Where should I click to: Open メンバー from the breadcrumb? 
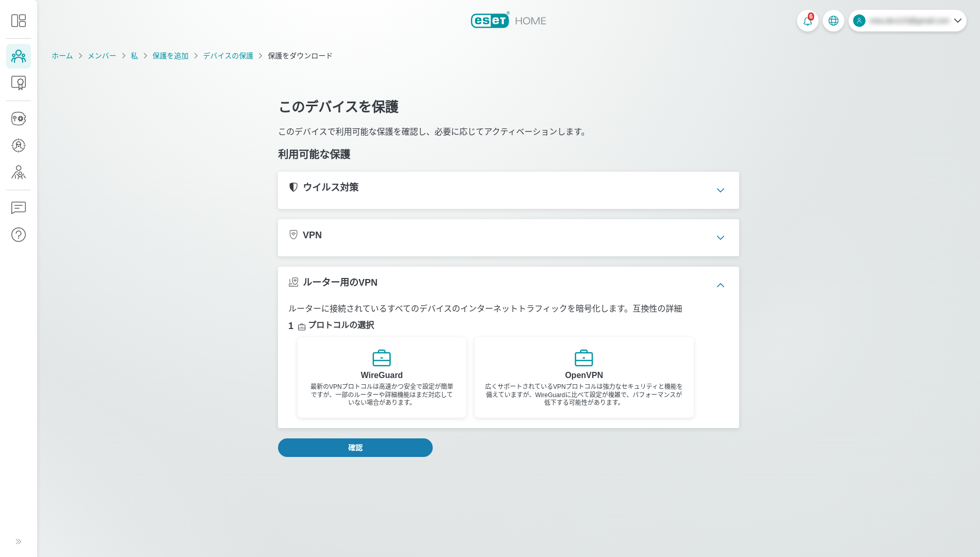102,55
